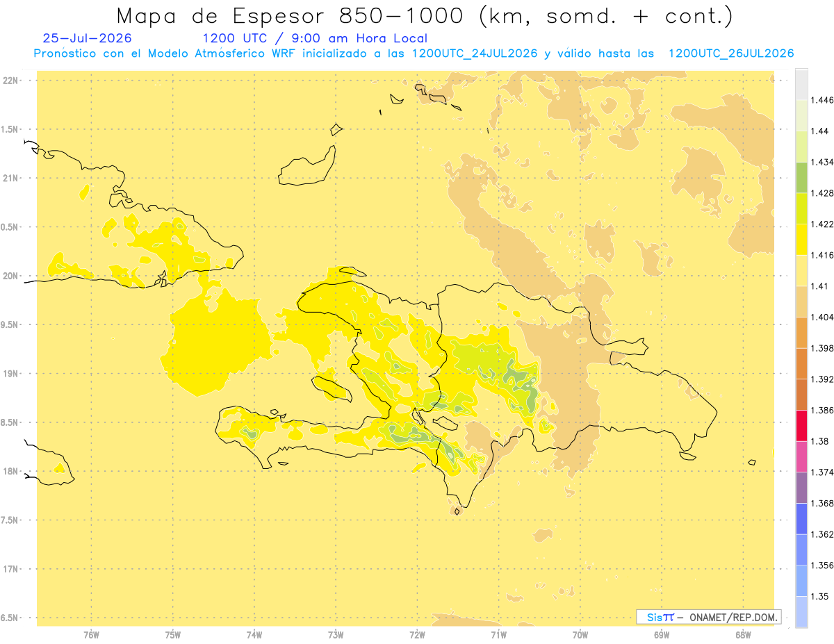Viewport: 834px width, 644px height.
Task: Click the pale blue swatch below the 1.35 label
Action: pyautogui.click(x=801, y=612)
